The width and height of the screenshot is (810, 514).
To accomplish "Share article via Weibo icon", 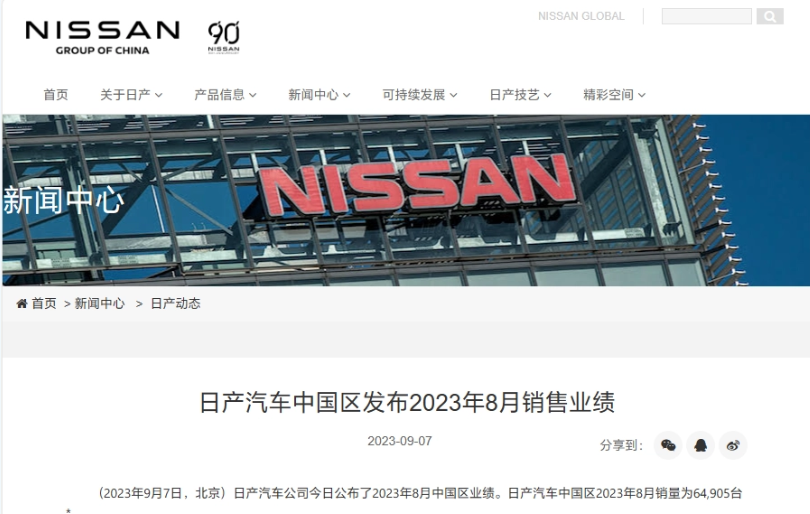I will tap(733, 445).
